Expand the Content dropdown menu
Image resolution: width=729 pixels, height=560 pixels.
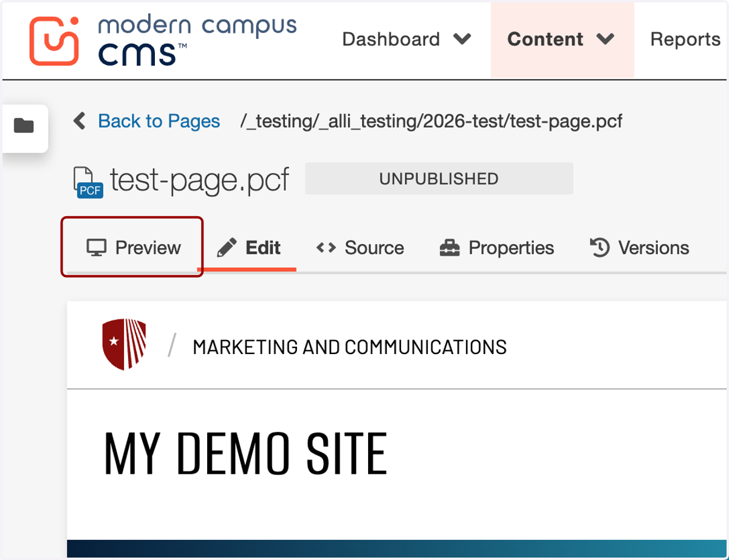point(561,39)
